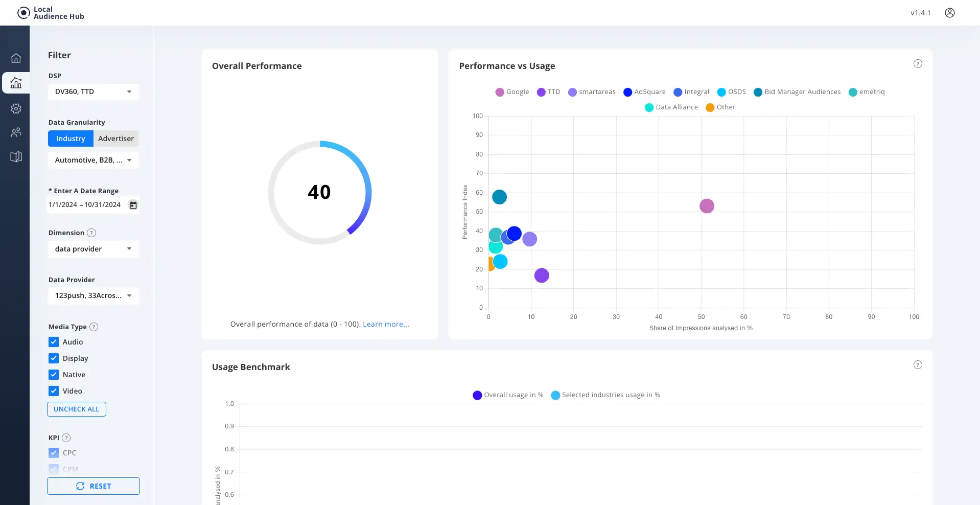980x505 pixels.
Task: Click the Local Audience Hub logo
Action: (50, 13)
